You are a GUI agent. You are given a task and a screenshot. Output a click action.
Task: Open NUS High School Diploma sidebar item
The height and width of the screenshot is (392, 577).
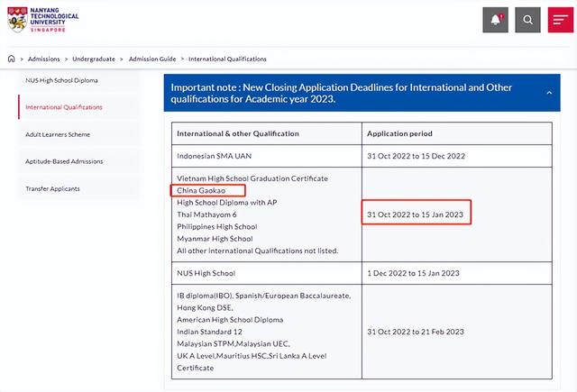click(x=62, y=80)
